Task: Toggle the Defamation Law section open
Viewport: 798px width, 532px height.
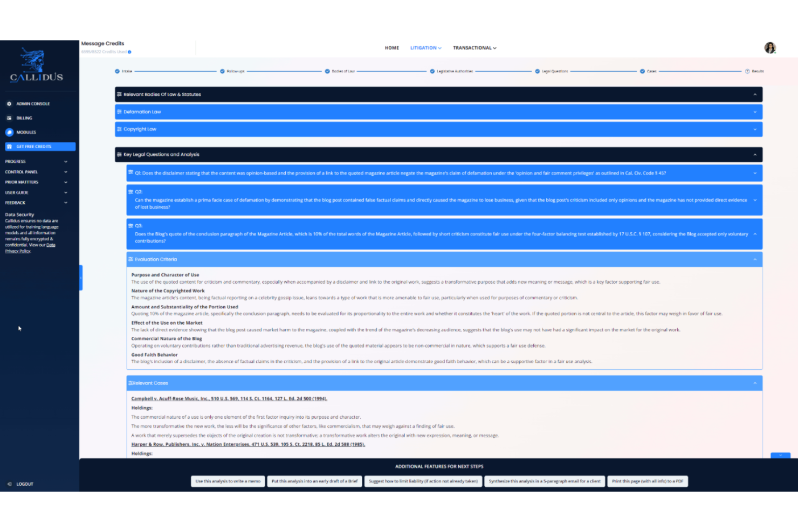Action: pos(756,112)
